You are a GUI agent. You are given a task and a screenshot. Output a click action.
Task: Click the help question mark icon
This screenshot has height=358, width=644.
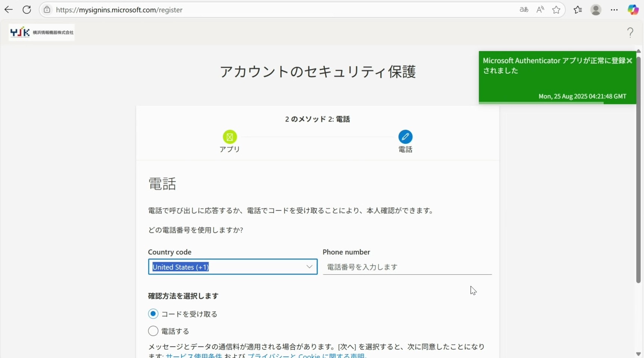point(630,33)
